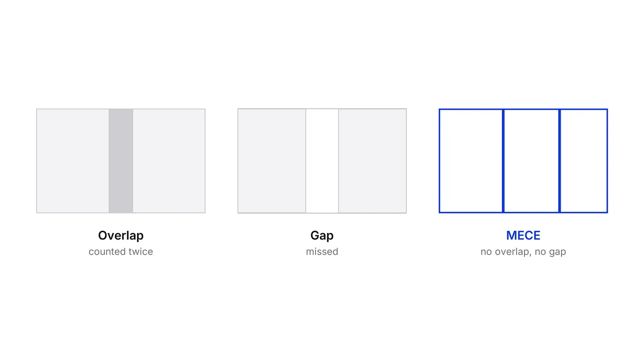644x359 pixels.
Task: Select the left gray box in Gap diagram
Action: coord(272,161)
